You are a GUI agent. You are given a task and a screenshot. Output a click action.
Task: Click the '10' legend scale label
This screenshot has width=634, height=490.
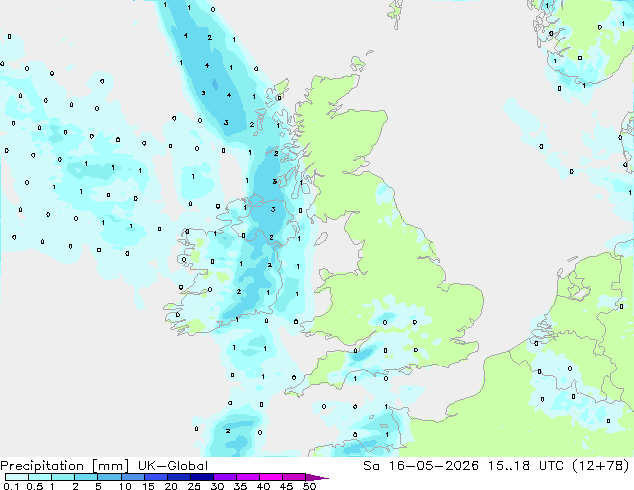pos(125,486)
